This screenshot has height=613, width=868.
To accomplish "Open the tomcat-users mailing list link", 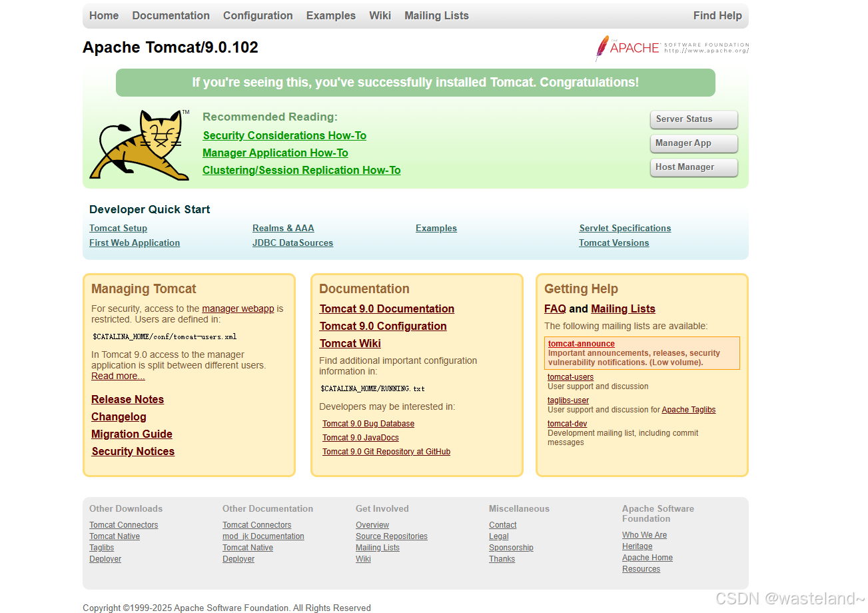I will coord(570,377).
